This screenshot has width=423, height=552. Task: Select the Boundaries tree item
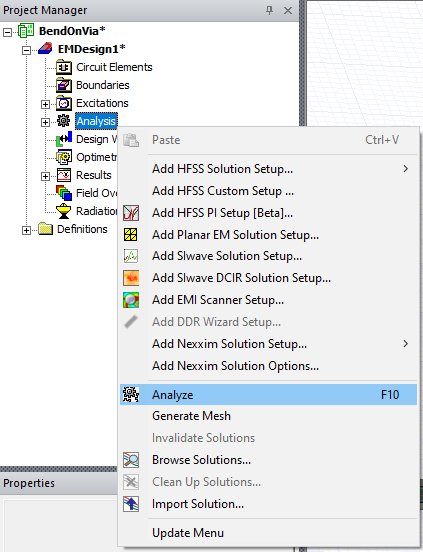(103, 85)
